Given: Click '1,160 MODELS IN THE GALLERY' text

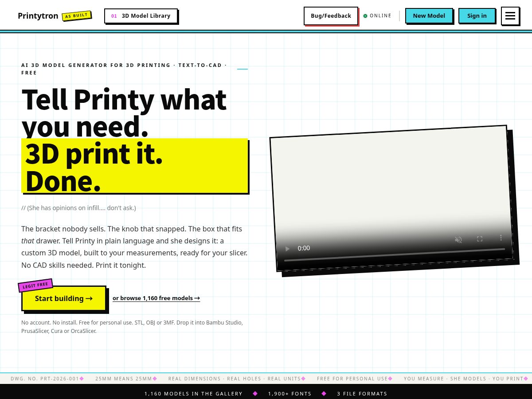Looking at the screenshot, I should pos(193,394).
